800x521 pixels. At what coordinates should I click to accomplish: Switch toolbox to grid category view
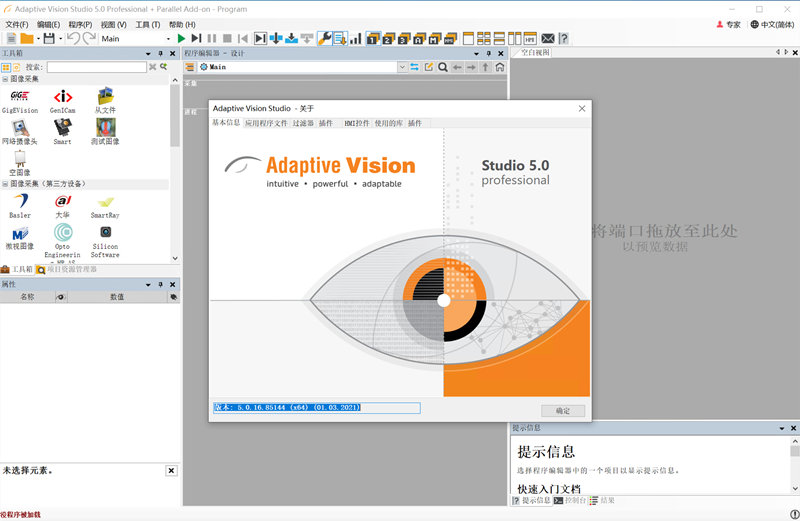pyautogui.click(x=6, y=67)
